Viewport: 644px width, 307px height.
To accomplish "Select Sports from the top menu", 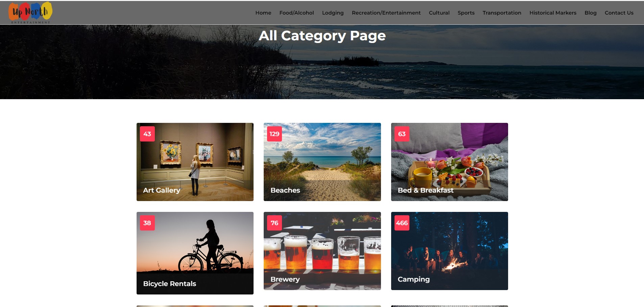I will click(x=466, y=13).
